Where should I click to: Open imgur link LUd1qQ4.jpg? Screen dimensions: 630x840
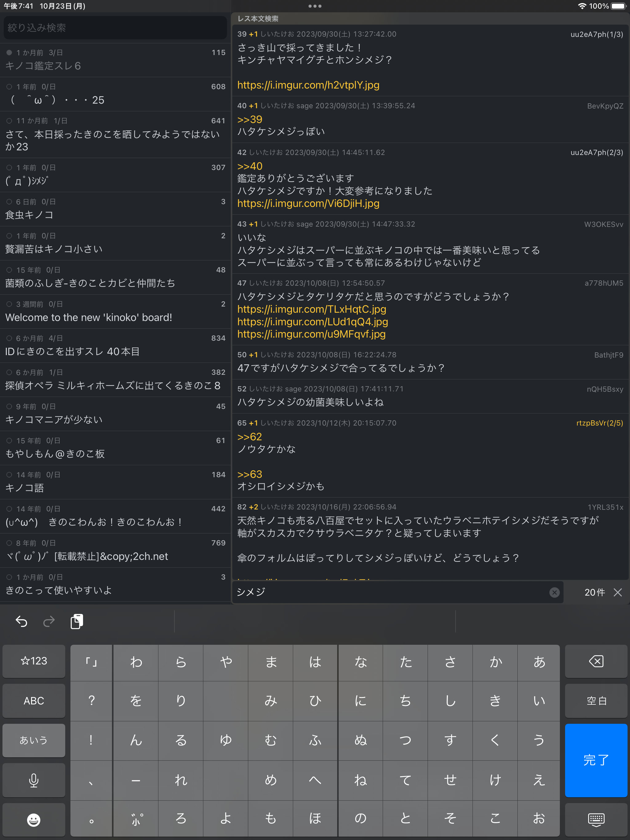(x=312, y=322)
